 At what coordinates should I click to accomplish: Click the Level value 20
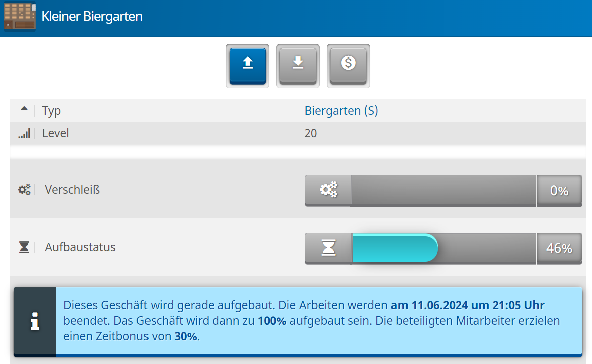click(x=311, y=134)
